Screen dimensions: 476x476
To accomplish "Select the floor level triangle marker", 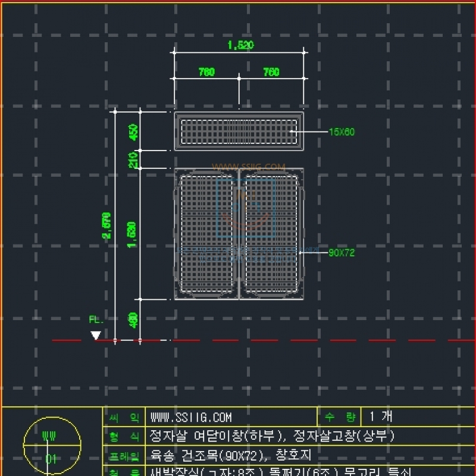I will pos(96,336).
